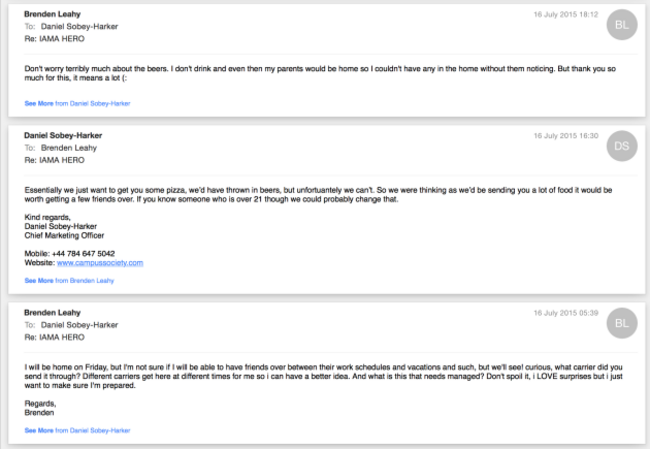Expand See More in the top email

coord(77,103)
